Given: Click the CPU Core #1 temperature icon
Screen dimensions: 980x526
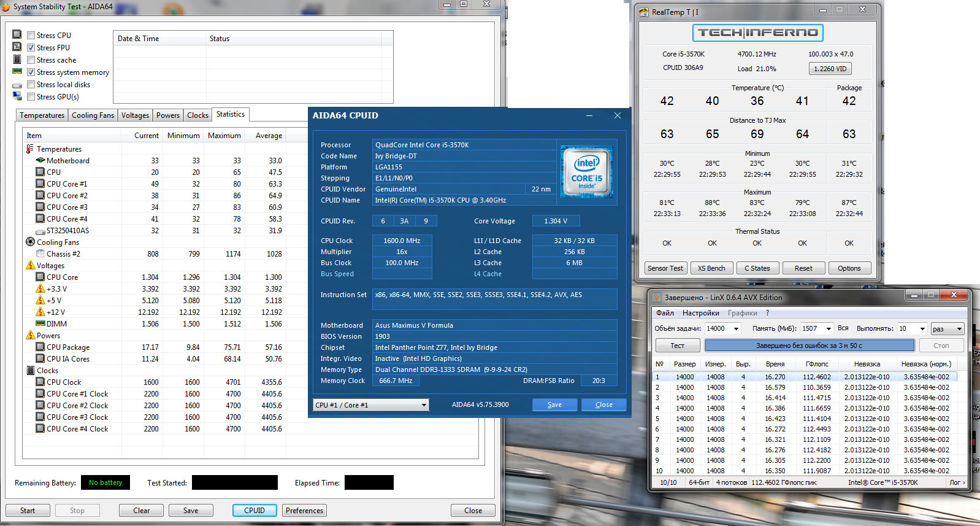Looking at the screenshot, I should click(x=40, y=184).
